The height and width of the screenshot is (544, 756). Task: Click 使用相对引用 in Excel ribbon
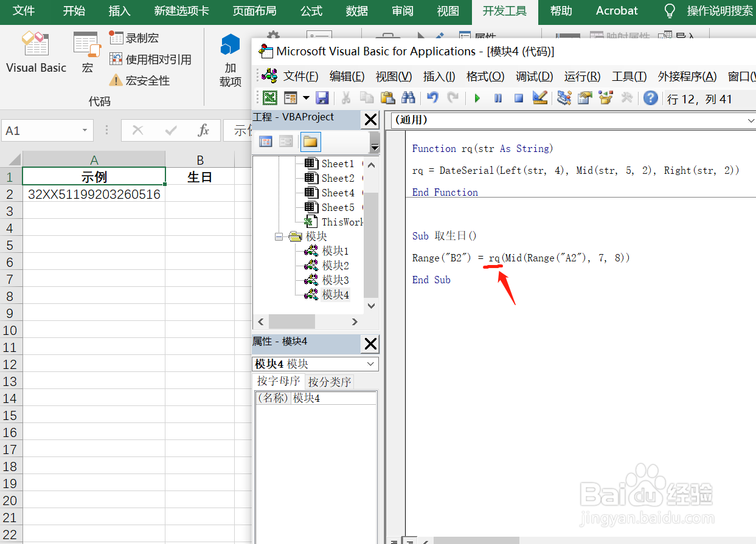pos(150,59)
